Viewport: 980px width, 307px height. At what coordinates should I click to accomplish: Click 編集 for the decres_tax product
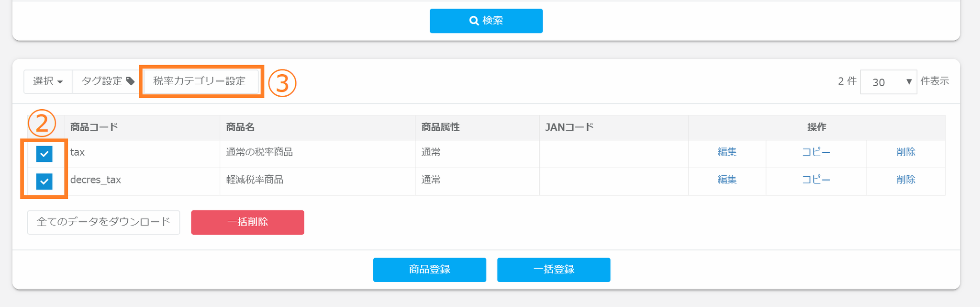tap(727, 180)
